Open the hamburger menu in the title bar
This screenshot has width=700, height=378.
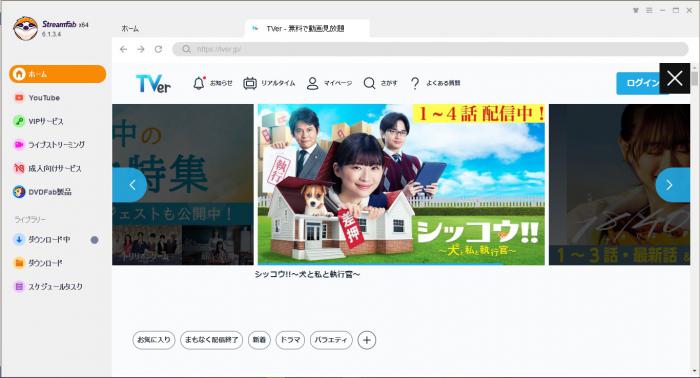649,10
